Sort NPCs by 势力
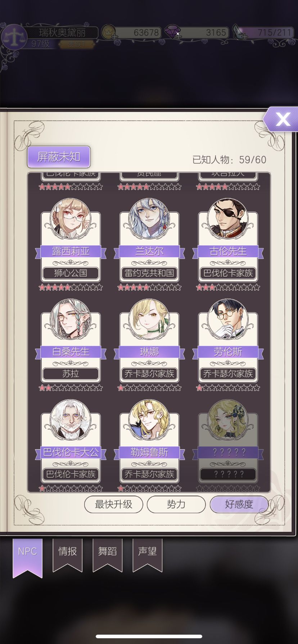 [x=176, y=504]
